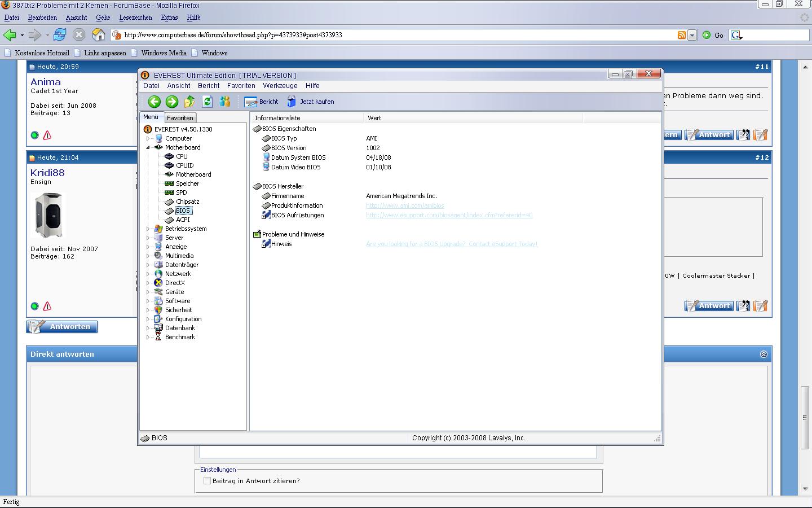The width and height of the screenshot is (812, 508).
Task: Select SPD tree entry
Action: click(181, 192)
